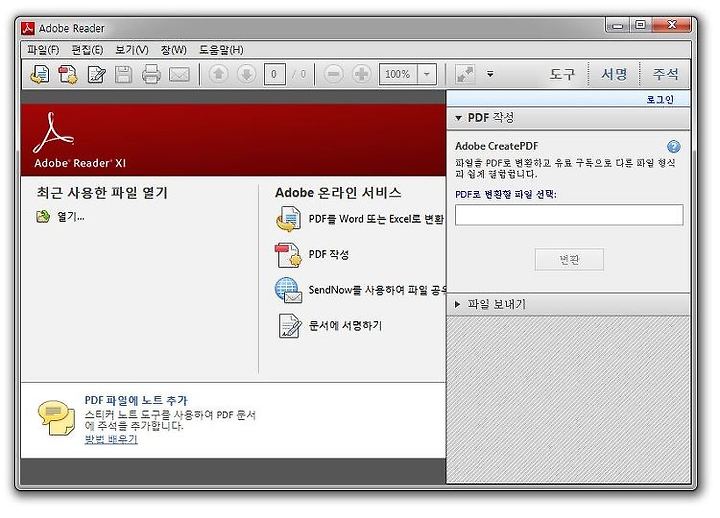The width and height of the screenshot is (720, 518).
Task: Open toolbar options small dropdown arrow
Action: 490,74
